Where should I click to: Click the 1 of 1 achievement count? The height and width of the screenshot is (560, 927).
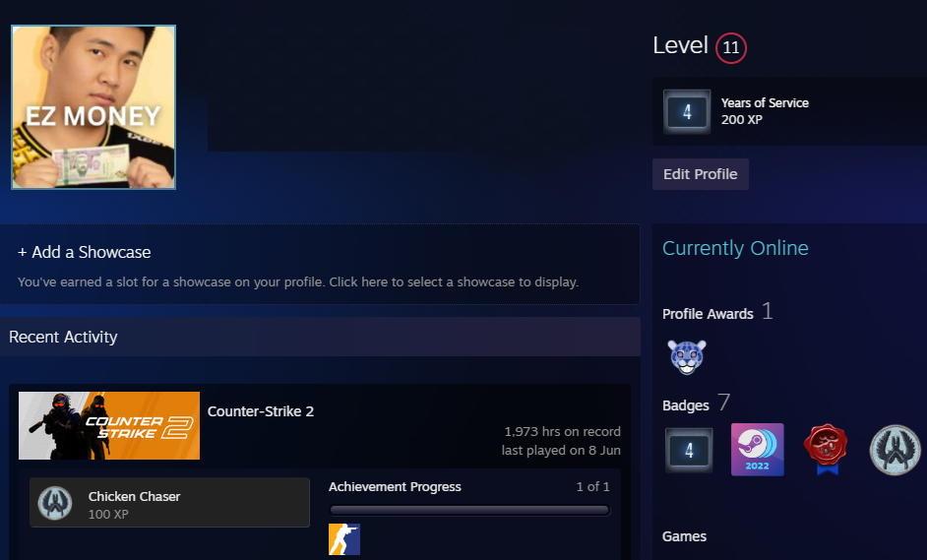pyautogui.click(x=593, y=486)
